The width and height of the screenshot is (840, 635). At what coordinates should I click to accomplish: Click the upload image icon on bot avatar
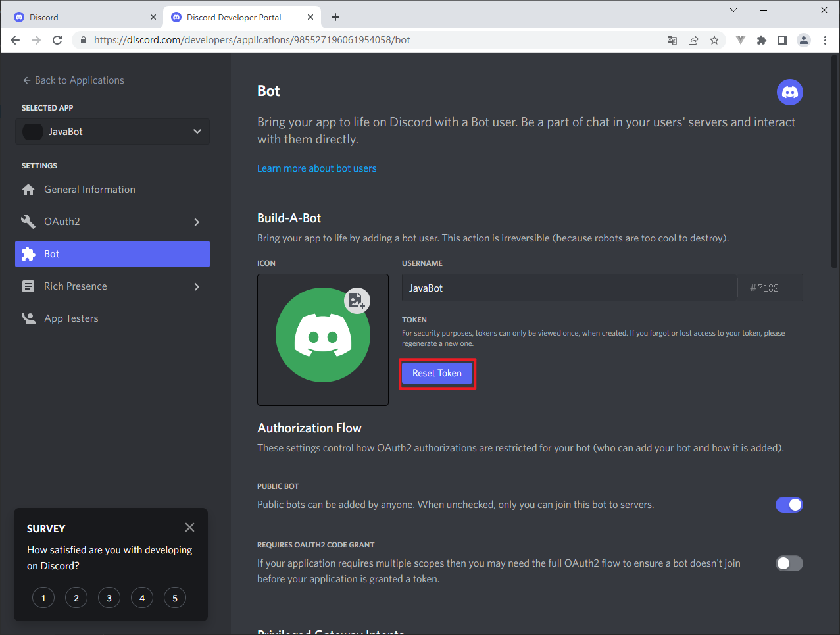357,301
